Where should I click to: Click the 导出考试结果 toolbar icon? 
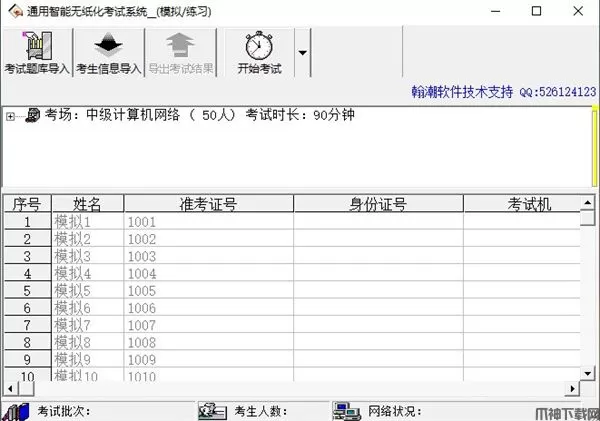click(180, 45)
